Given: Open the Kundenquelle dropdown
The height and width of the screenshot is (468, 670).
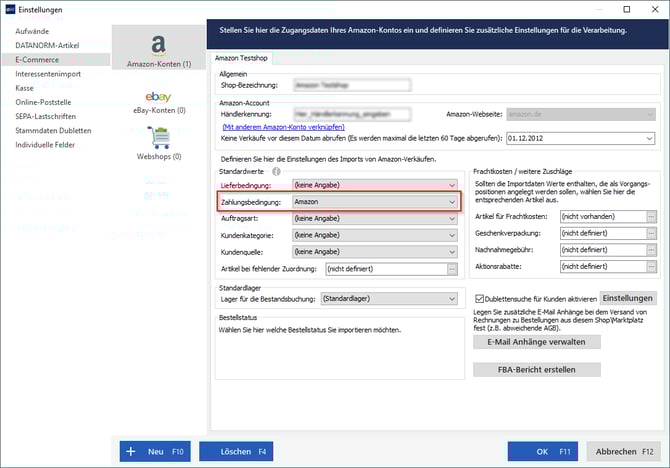Looking at the screenshot, I should 375,252.
